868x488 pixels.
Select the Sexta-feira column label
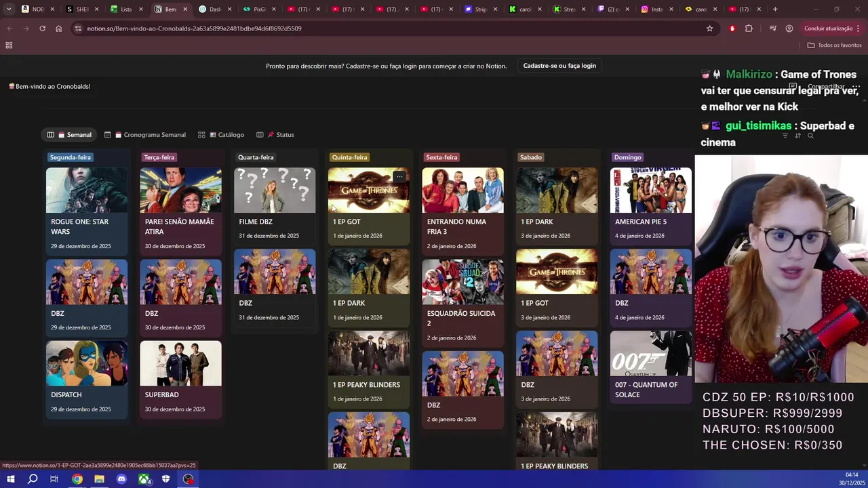pyautogui.click(x=441, y=157)
